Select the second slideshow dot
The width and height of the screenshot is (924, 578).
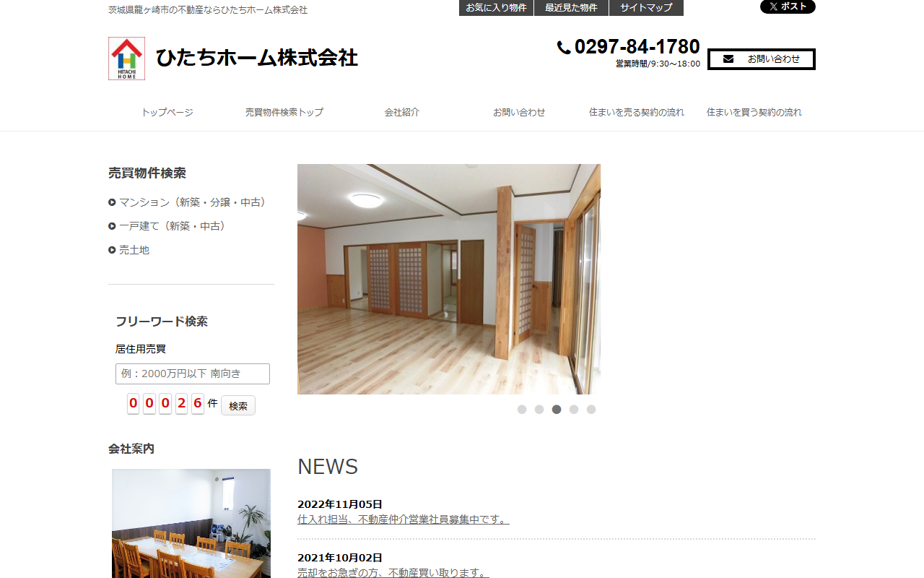coord(539,410)
